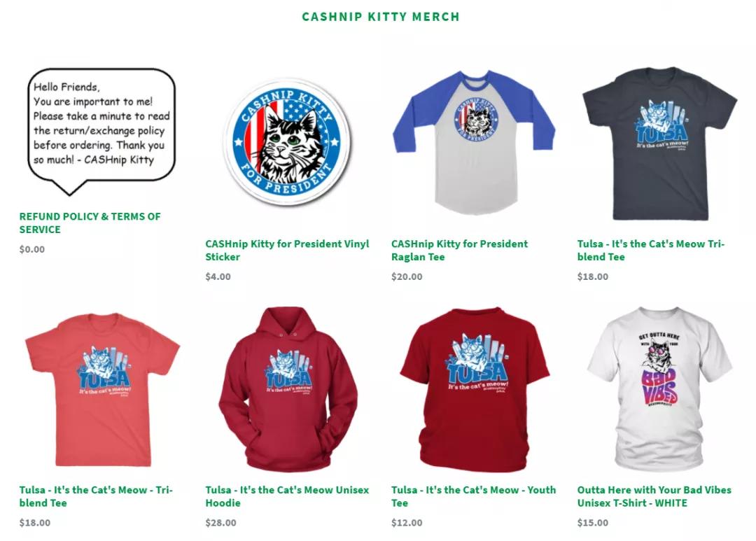Open the coral Tulsa tri-blend tee image
756x541 pixels.
click(102, 390)
